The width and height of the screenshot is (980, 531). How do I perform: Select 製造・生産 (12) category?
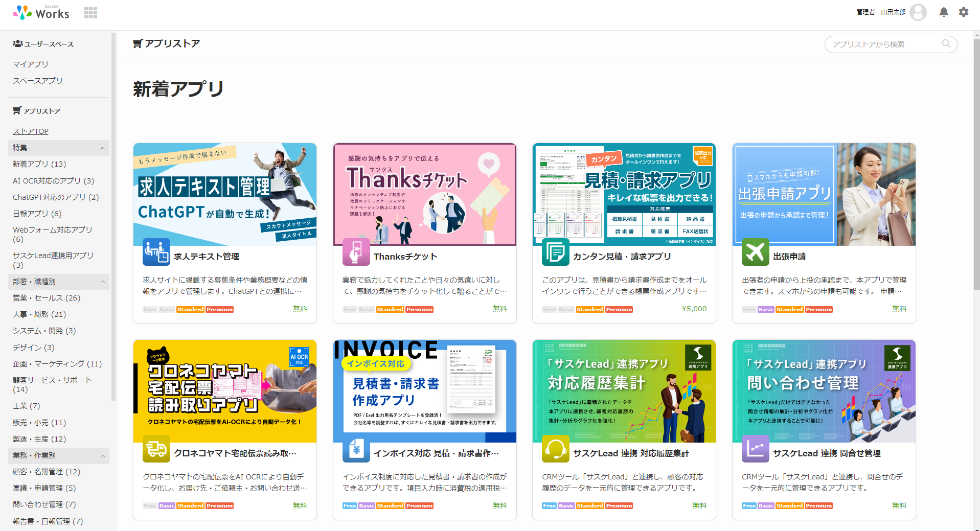(39, 439)
